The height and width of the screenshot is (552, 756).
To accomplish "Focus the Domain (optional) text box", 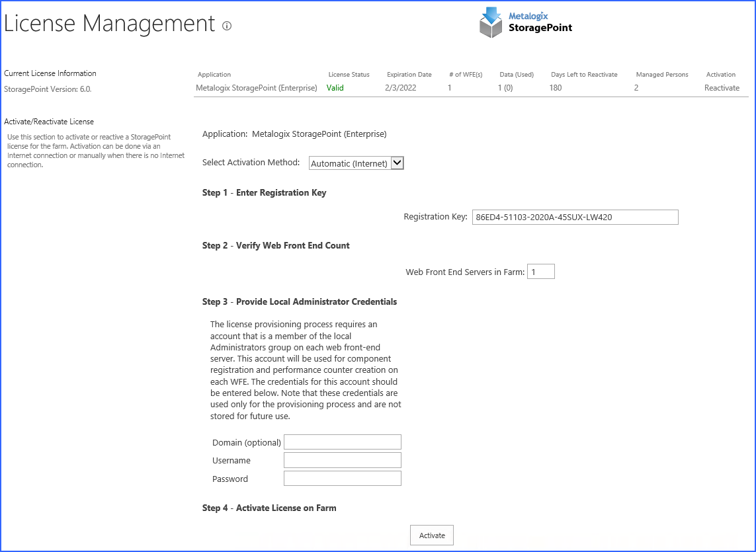I will 343,442.
